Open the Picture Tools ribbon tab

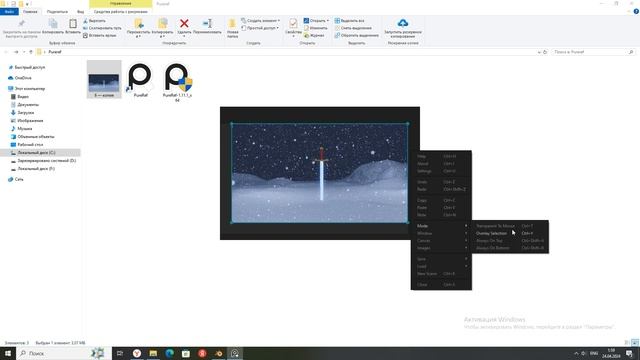pos(120,12)
